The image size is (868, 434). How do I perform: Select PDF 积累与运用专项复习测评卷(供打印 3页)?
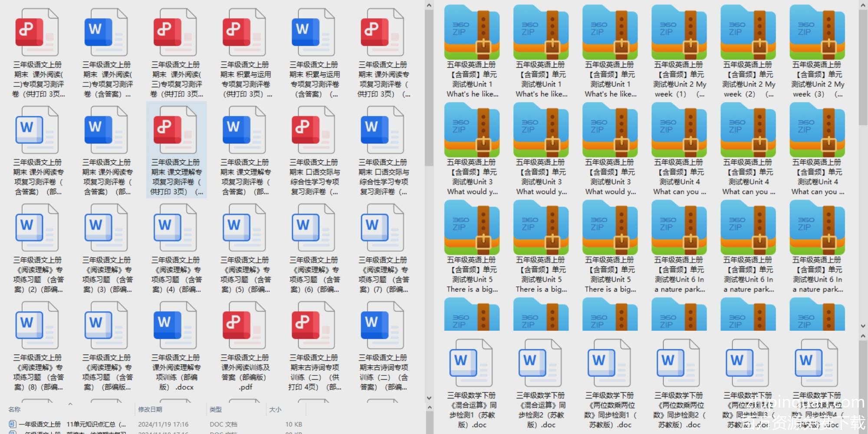pos(245,54)
